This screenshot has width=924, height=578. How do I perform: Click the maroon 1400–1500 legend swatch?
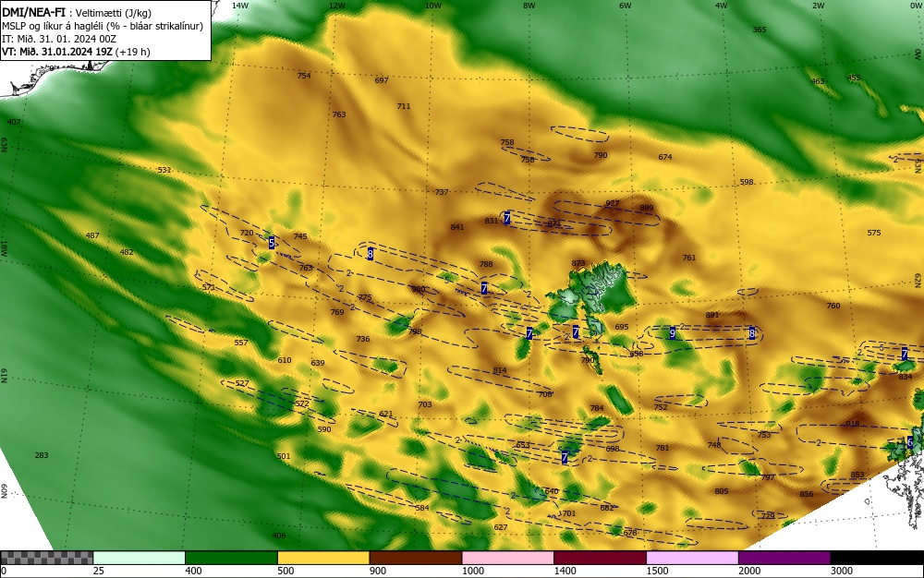(600, 558)
